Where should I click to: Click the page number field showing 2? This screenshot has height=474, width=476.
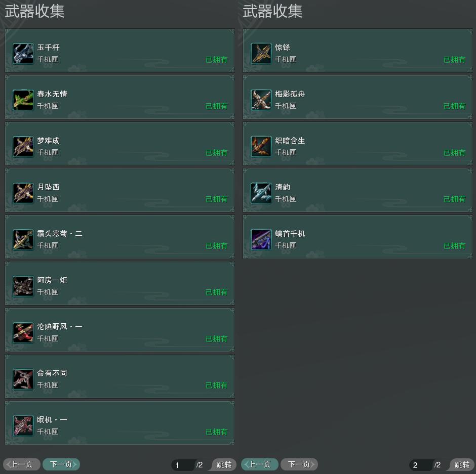click(x=421, y=465)
